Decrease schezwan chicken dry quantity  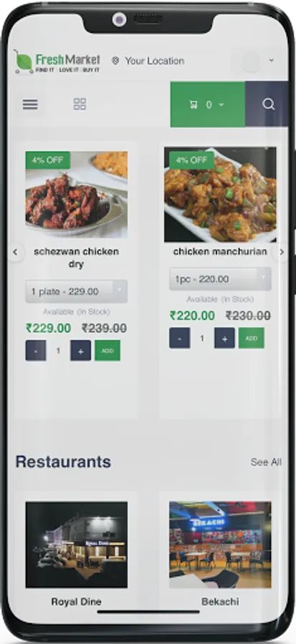36,351
